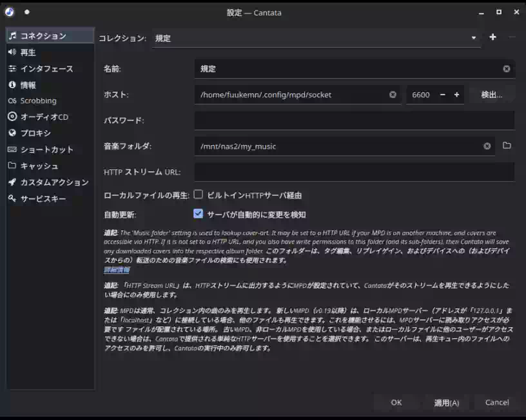Click into the HTTP ストリーム URL field
Screen dimensions: 526x420
tap(355, 172)
